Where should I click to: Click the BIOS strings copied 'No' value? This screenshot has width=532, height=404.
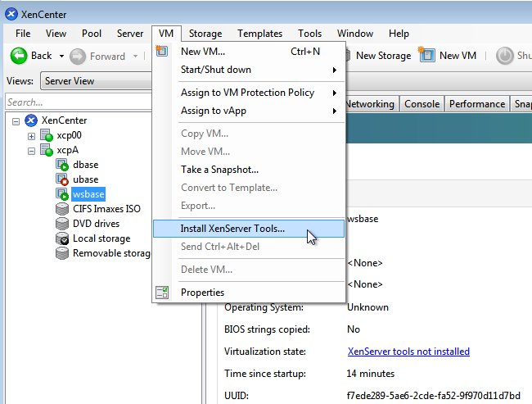(x=354, y=329)
